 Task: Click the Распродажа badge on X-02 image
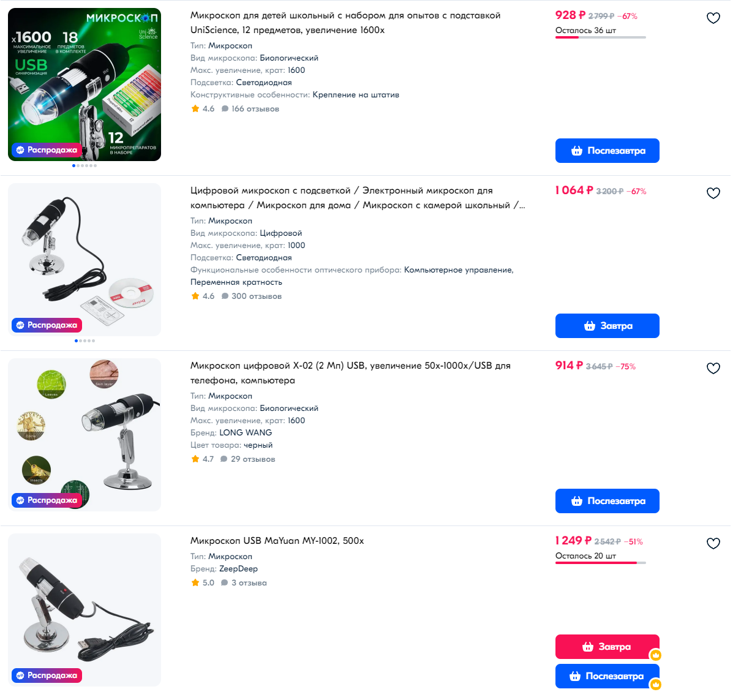click(47, 500)
